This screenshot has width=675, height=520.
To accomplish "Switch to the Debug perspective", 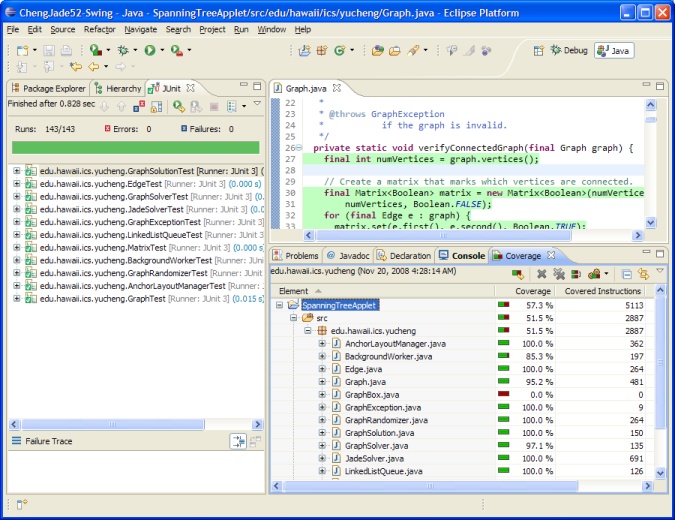I will 569,51.
